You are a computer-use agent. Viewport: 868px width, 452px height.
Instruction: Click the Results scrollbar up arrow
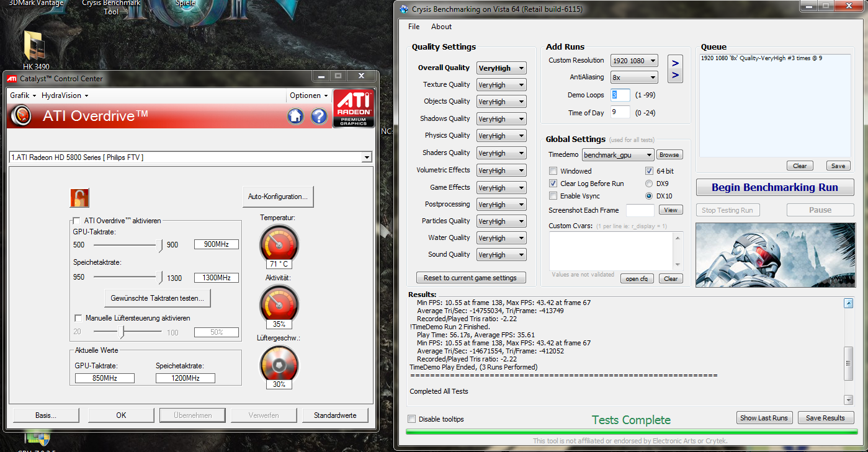coord(848,303)
